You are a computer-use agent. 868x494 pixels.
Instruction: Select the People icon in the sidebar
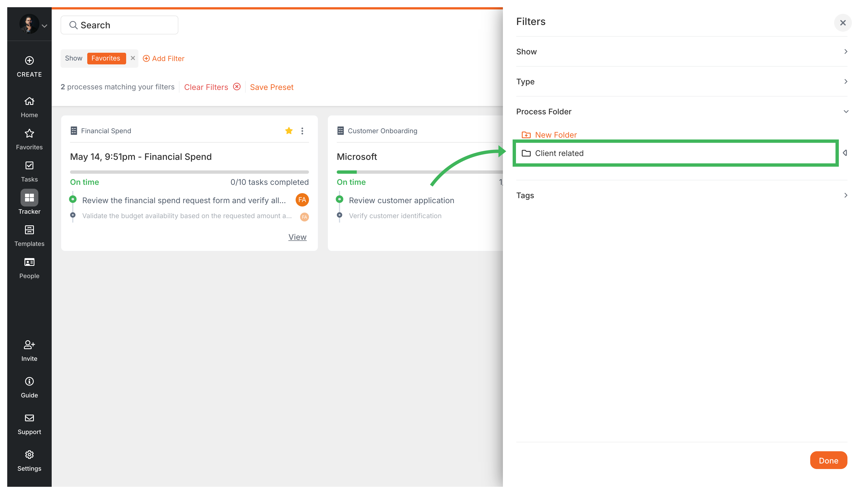pyautogui.click(x=29, y=267)
